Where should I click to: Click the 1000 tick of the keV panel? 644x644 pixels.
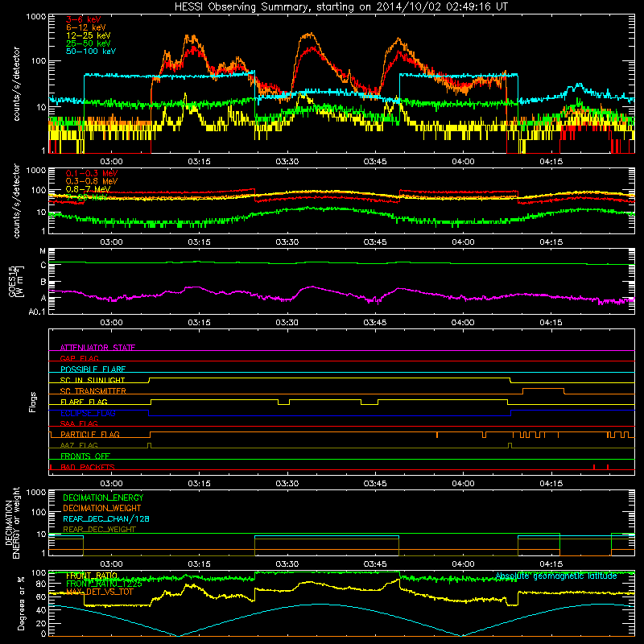(36, 17)
